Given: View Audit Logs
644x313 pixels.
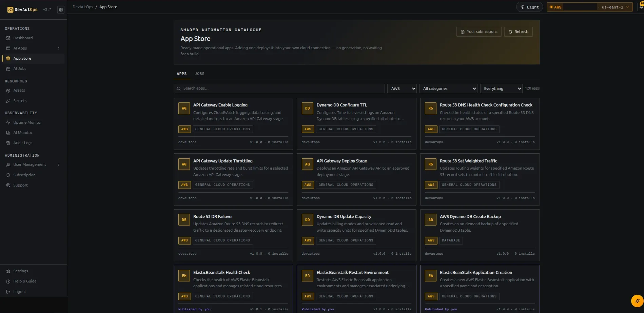Looking at the screenshot, I should click(33, 143).
